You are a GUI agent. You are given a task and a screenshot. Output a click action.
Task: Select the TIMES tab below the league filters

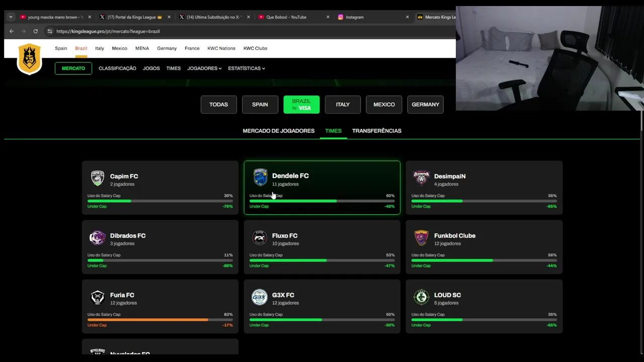pyautogui.click(x=333, y=131)
